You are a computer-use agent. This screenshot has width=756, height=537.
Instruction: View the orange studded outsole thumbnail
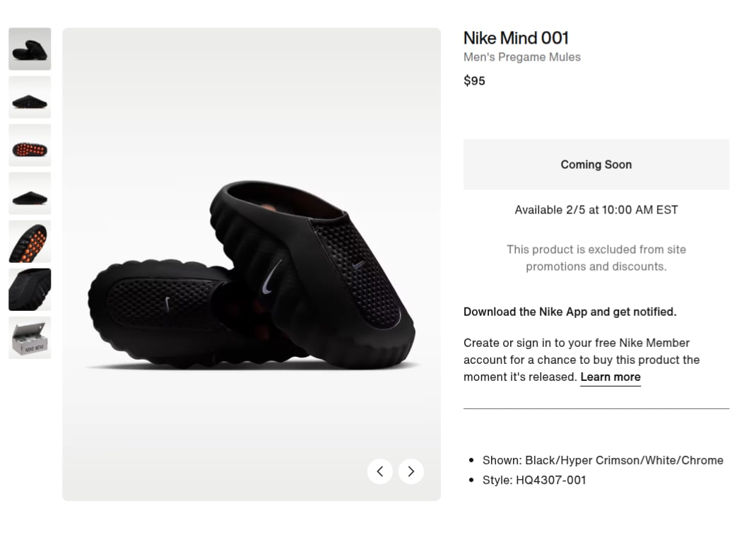pyautogui.click(x=30, y=145)
